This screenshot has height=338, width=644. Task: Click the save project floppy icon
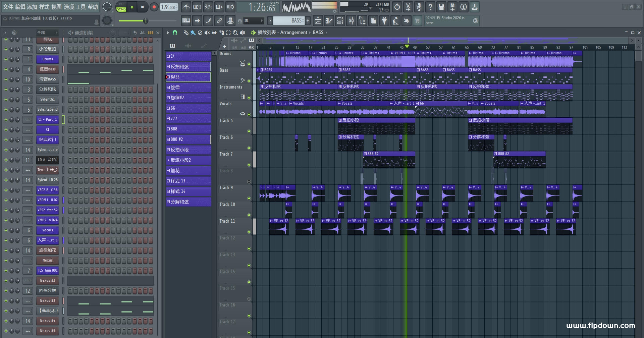coord(441,7)
